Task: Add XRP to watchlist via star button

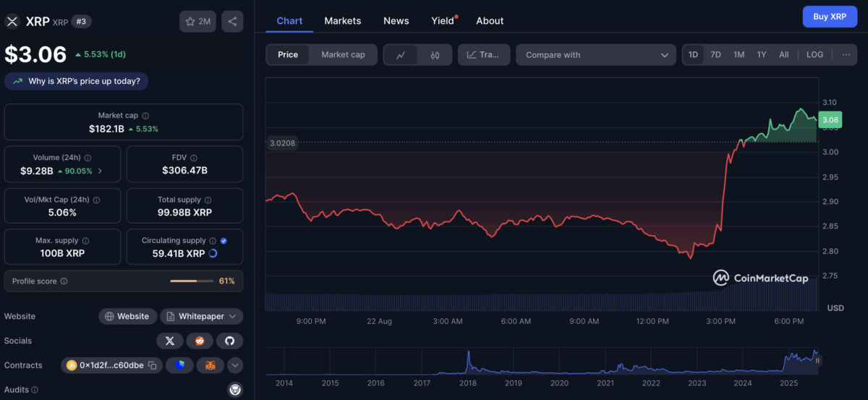Action: 197,22
